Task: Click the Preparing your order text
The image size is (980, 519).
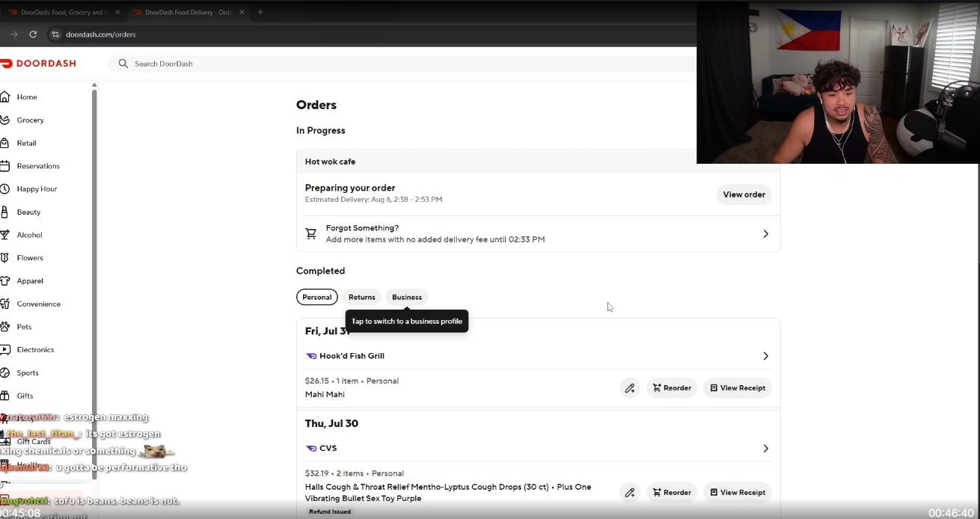Action: pyautogui.click(x=350, y=188)
